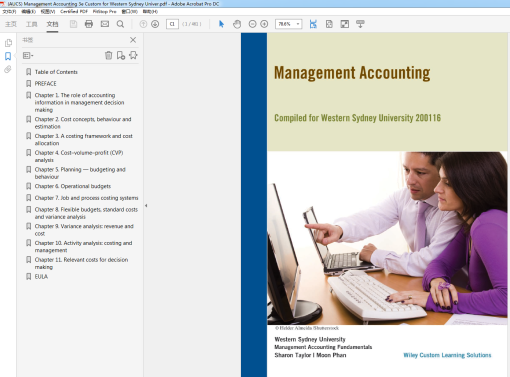Select the arrow selection tool

[x=221, y=24]
